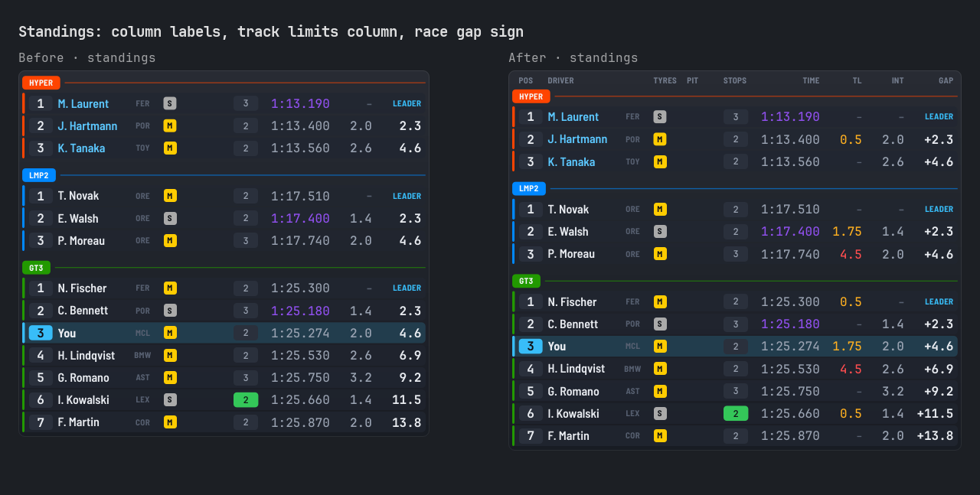Viewport: 980px width, 495px height.
Task: Click the GAP column header
Action: point(946,81)
